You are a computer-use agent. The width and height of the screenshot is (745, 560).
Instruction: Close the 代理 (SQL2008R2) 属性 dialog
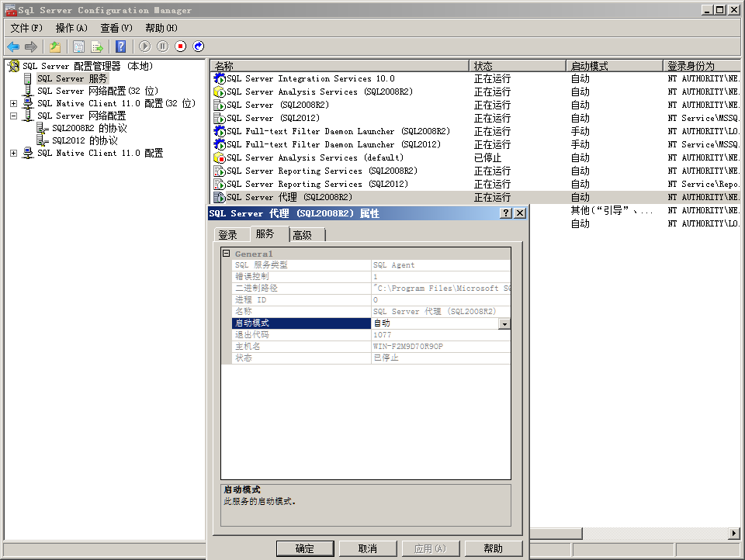pyautogui.click(x=520, y=213)
